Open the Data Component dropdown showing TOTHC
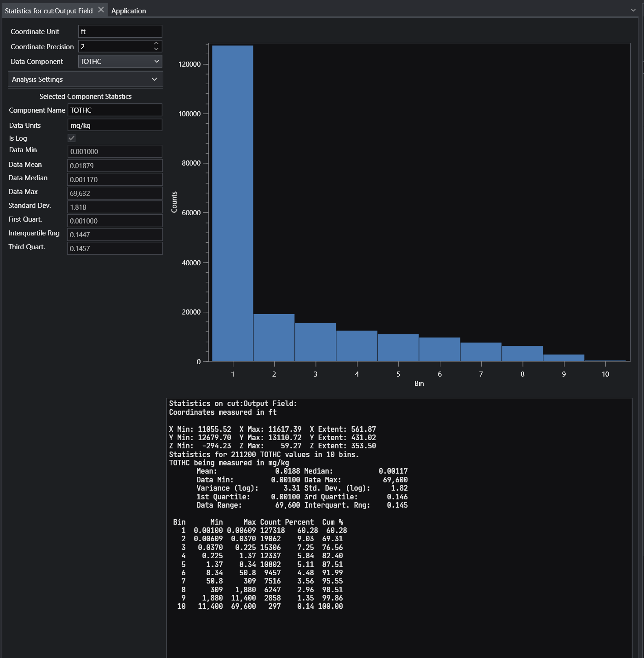The height and width of the screenshot is (658, 644). click(x=120, y=61)
